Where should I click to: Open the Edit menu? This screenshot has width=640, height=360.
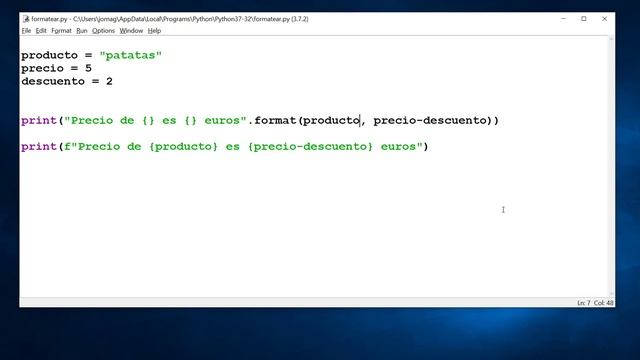click(41, 31)
